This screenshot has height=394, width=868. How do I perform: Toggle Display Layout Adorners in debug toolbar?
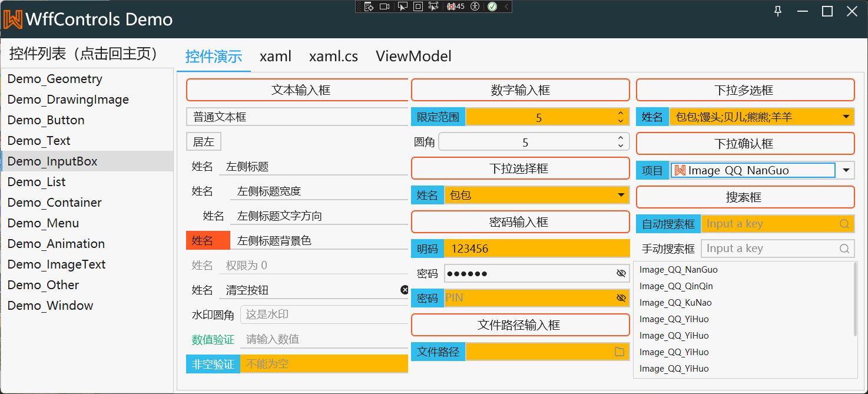418,6
